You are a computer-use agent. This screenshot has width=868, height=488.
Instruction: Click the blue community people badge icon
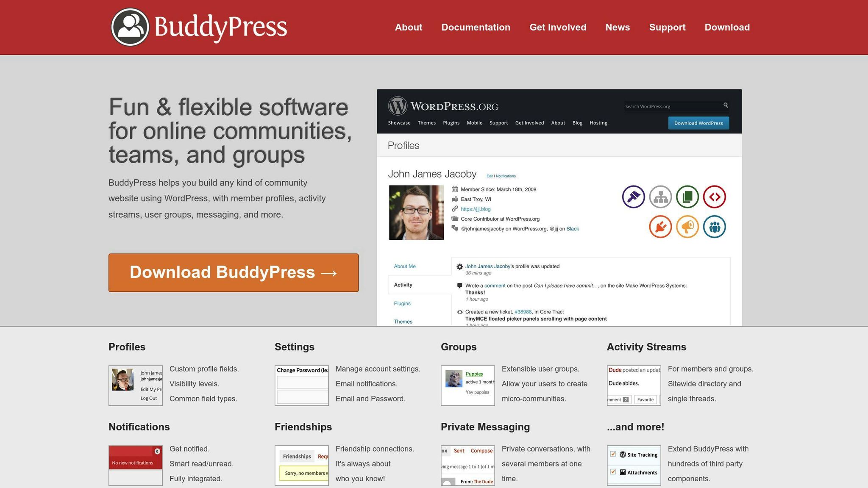point(715,227)
